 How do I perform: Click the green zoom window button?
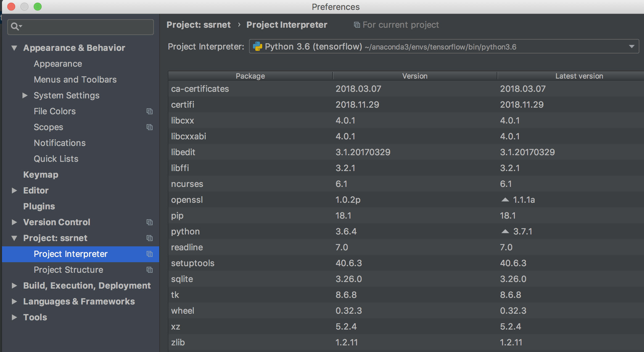(38, 7)
